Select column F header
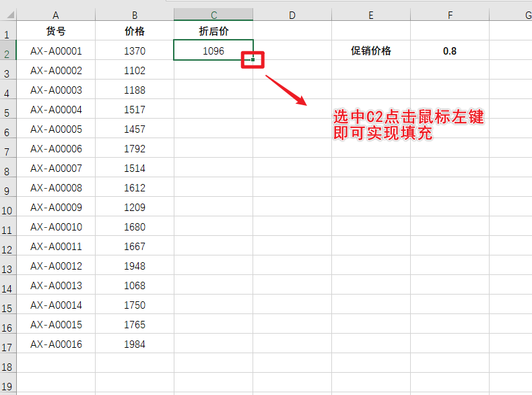The height and width of the screenshot is (395, 532). pos(450,15)
